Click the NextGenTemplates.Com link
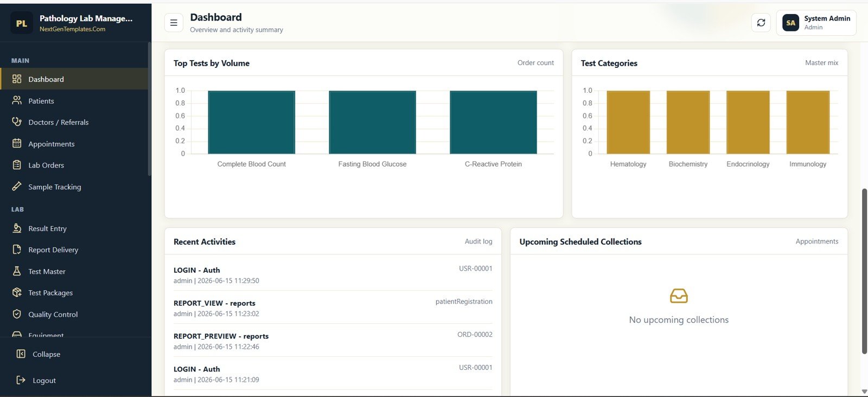The image size is (868, 397). click(72, 29)
